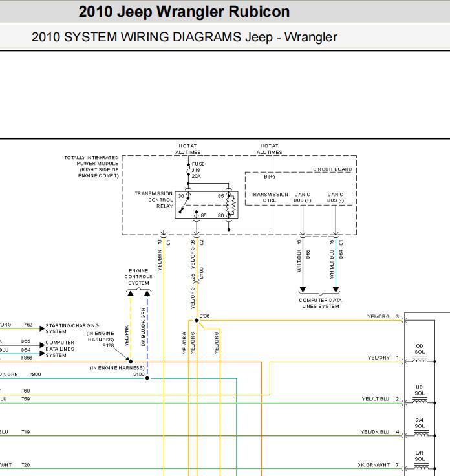Click the "CIRCUIT BOARD" label
This screenshot has height=476, width=450.
tap(332, 169)
